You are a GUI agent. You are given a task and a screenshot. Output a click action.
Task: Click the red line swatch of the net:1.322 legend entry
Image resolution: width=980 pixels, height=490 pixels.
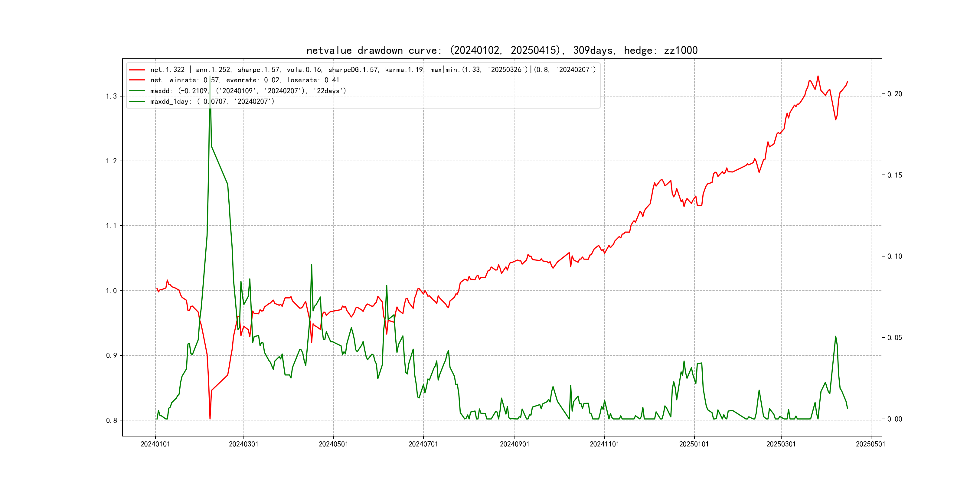click(x=137, y=70)
